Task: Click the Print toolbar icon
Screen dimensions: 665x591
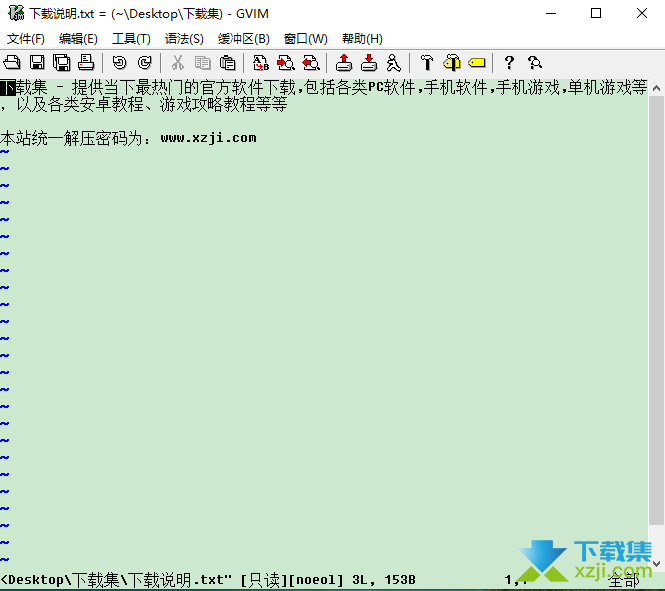Action: coord(86,63)
